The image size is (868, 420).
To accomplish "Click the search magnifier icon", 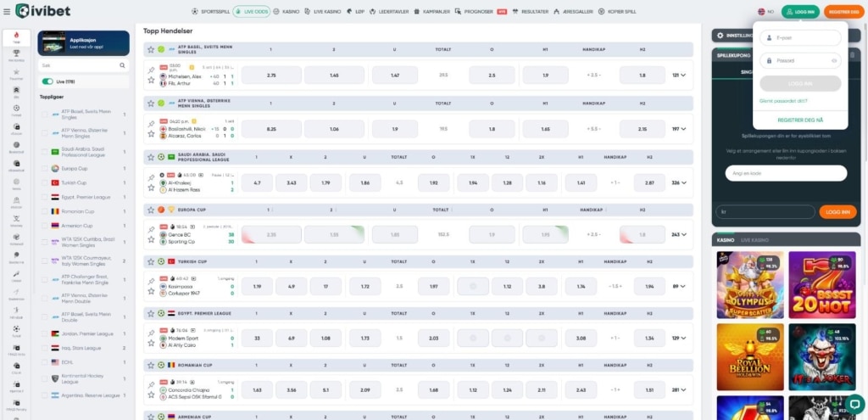I will [122, 65].
